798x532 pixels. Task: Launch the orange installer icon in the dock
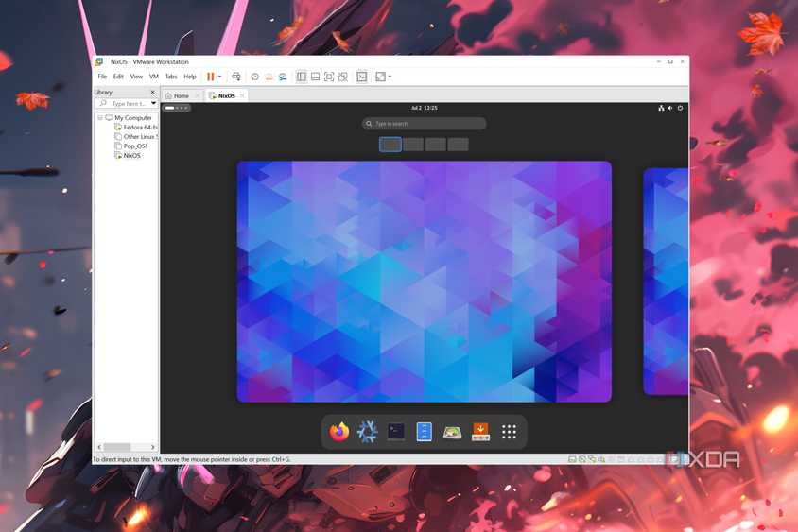[480, 432]
